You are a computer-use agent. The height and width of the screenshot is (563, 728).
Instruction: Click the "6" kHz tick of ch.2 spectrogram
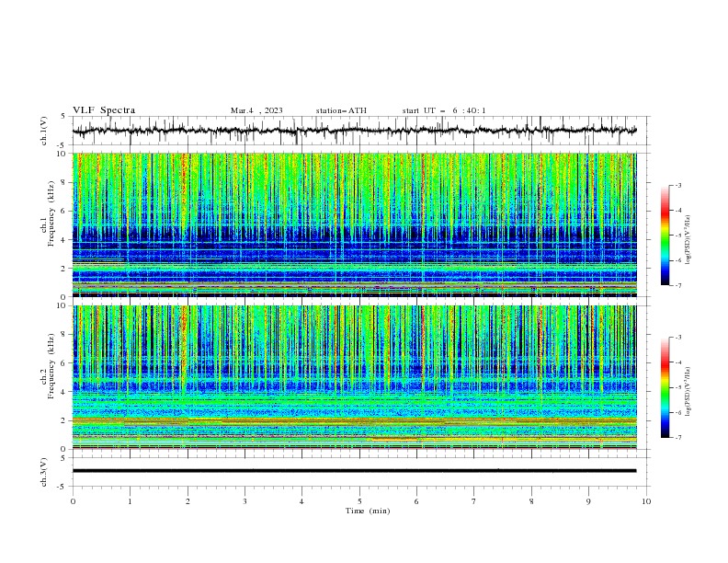pos(64,362)
